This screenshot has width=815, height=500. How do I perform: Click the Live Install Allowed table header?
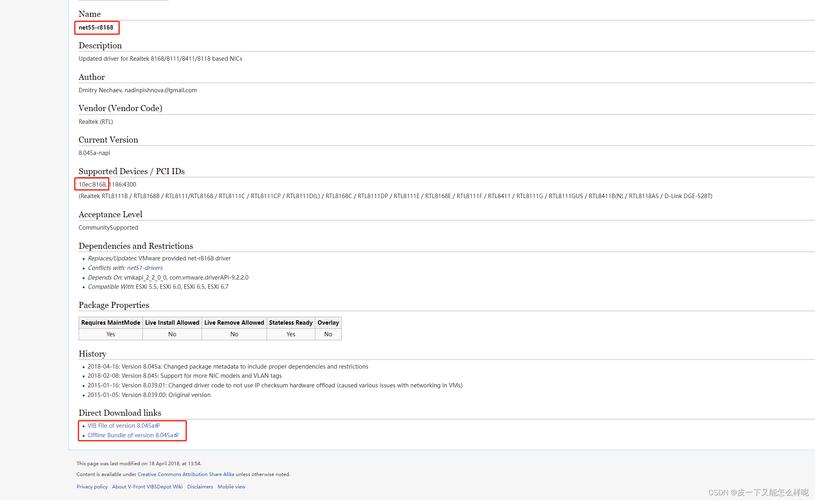172,323
